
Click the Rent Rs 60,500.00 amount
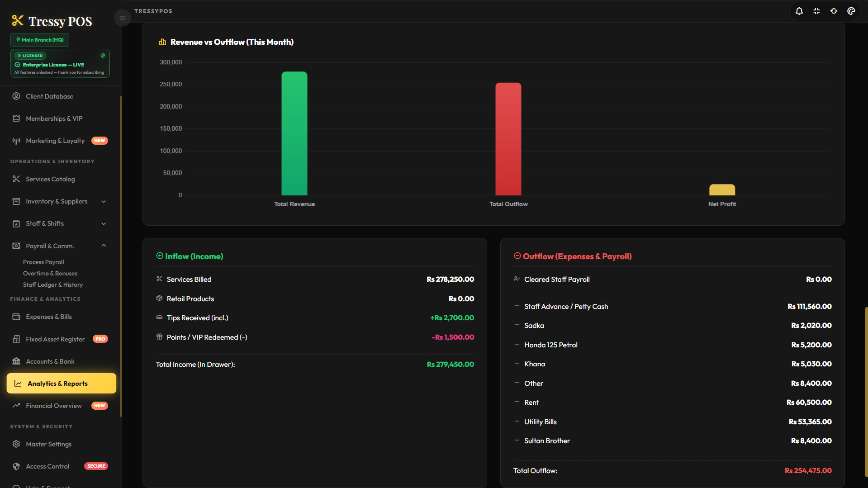(x=809, y=403)
